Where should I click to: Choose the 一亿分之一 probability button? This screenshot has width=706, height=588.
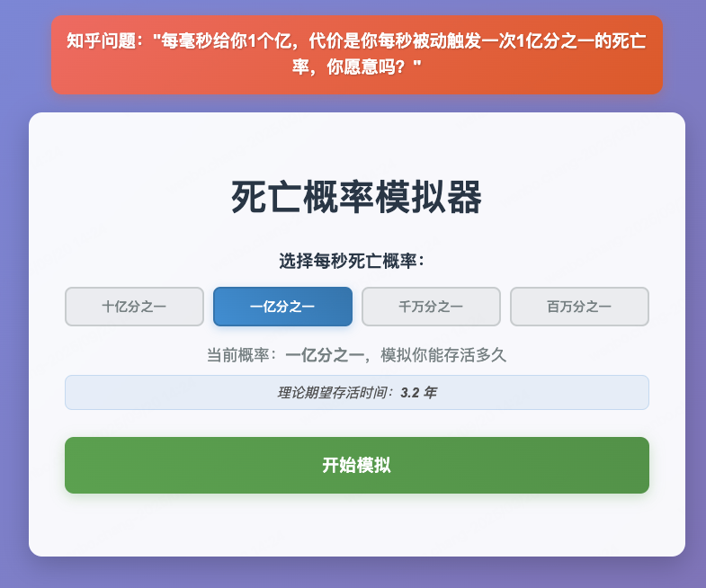pos(282,307)
